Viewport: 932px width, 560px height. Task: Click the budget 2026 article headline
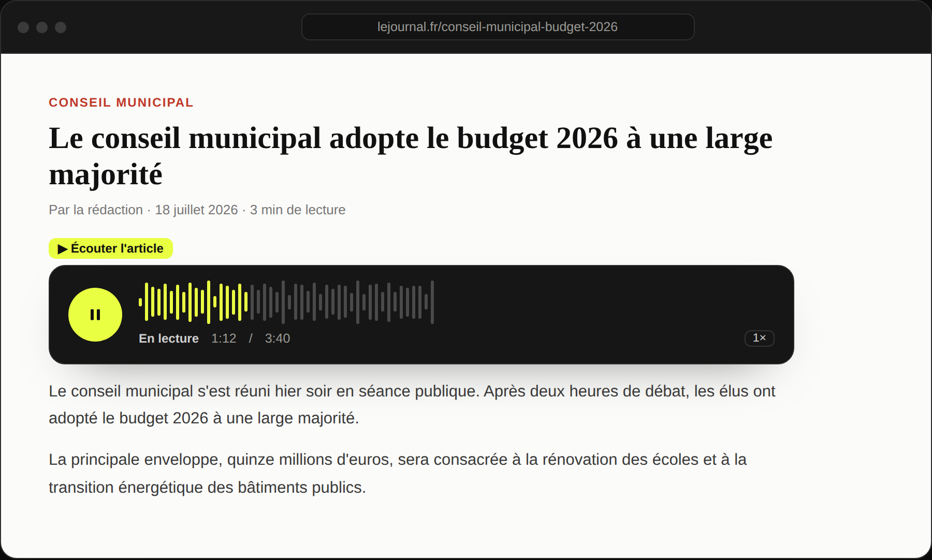click(411, 156)
